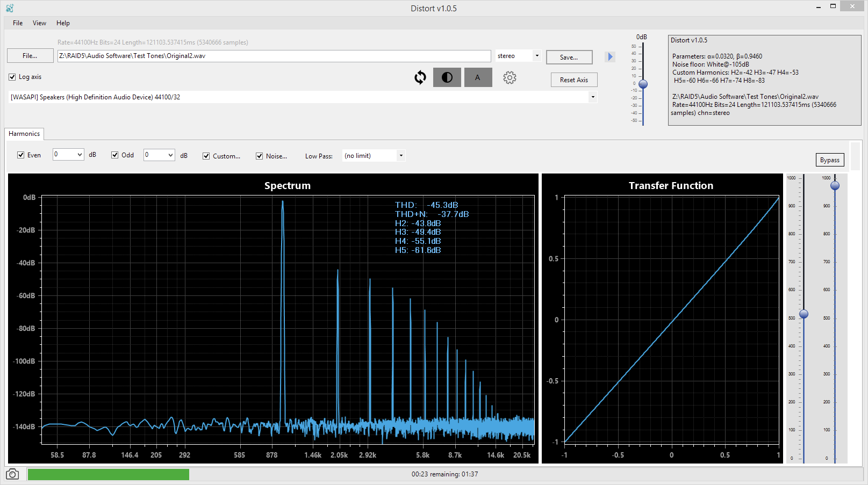The height and width of the screenshot is (485, 868).
Task: Click the 'H2: -43.8dB' readout
Action: pos(418,223)
